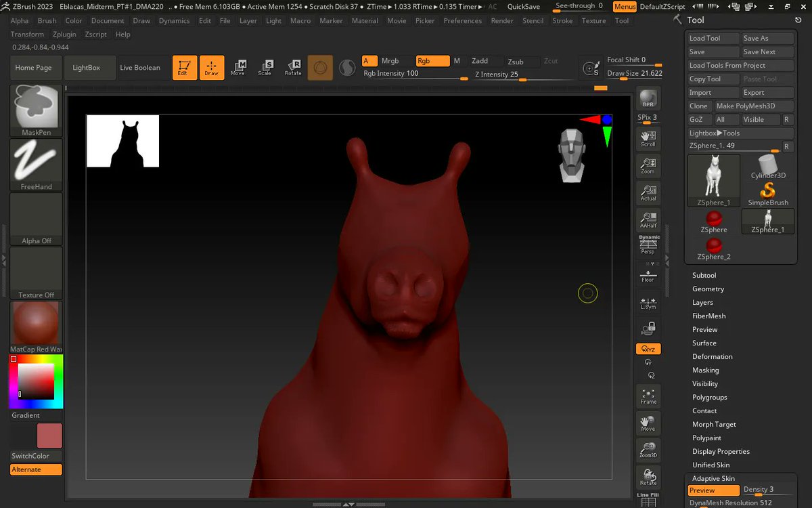Expand the Polypaint section

pos(707,438)
